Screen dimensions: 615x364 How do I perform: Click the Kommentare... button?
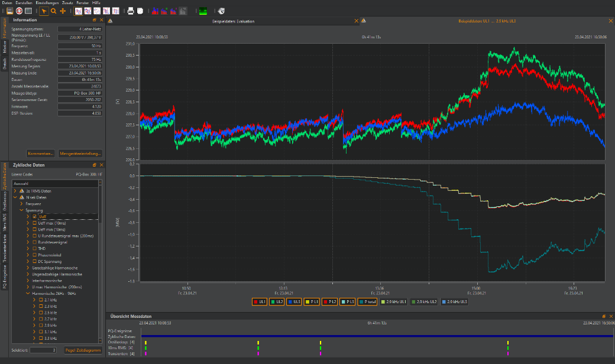[40, 154]
